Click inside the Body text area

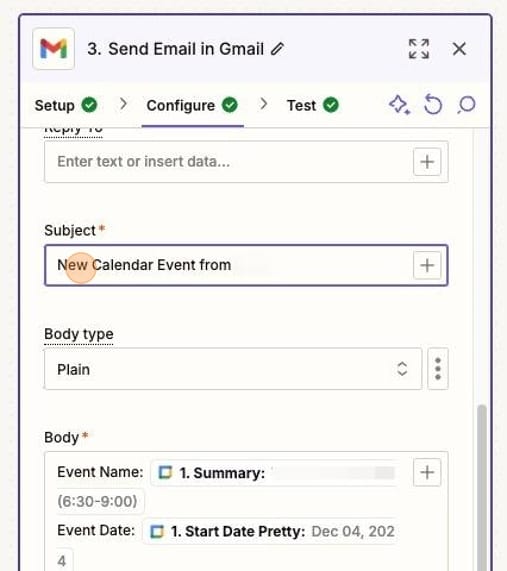[246, 511]
